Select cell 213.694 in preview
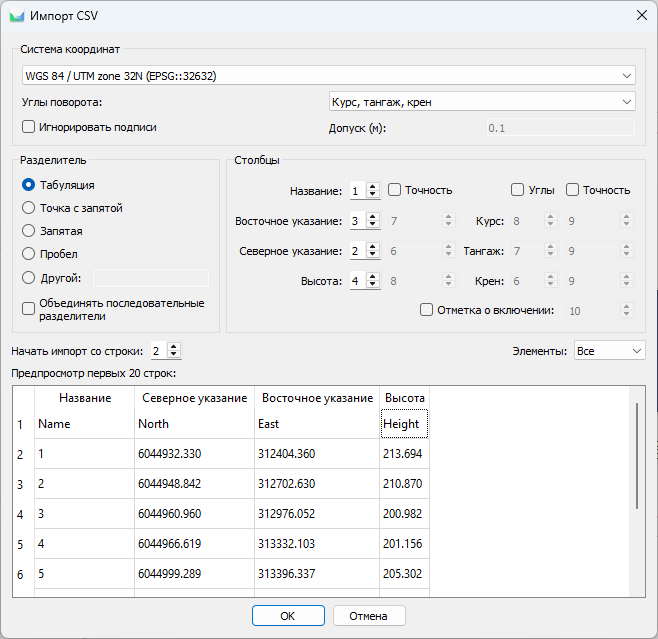Viewport: 658px width, 639px height. tap(405, 454)
